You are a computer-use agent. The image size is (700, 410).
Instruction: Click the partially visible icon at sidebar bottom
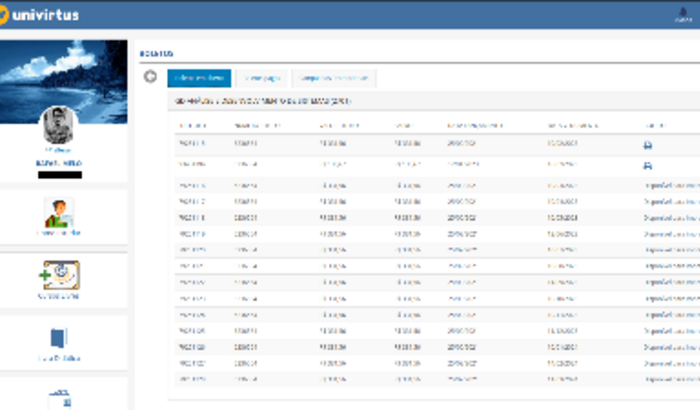point(58,398)
